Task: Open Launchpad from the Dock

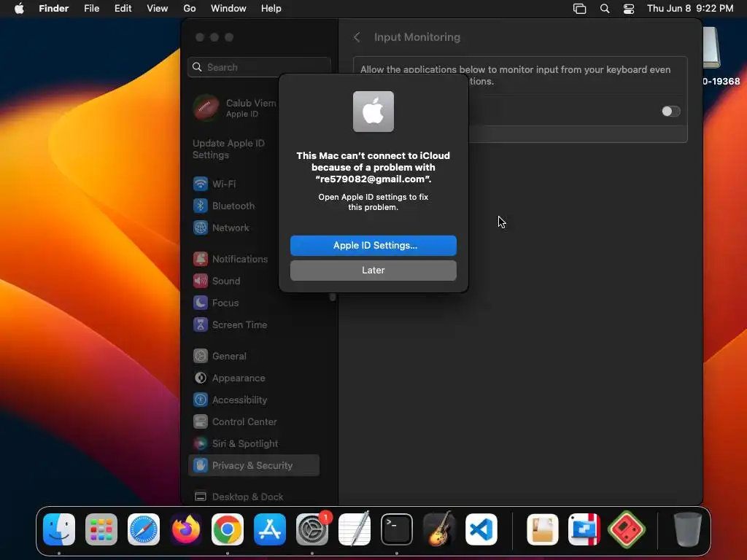Action: [101, 529]
